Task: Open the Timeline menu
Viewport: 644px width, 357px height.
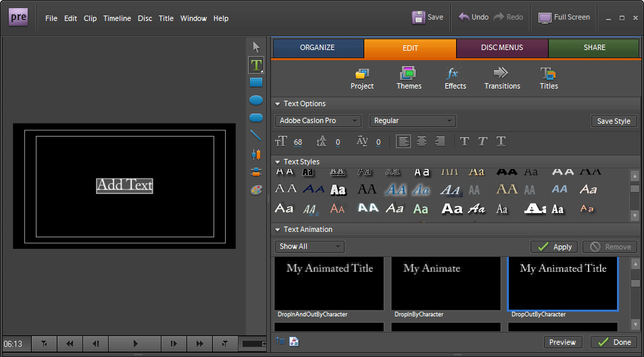Action: click(x=117, y=18)
